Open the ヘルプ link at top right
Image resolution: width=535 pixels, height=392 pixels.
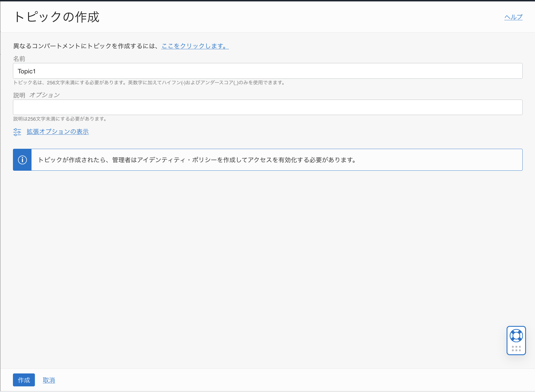click(x=513, y=17)
